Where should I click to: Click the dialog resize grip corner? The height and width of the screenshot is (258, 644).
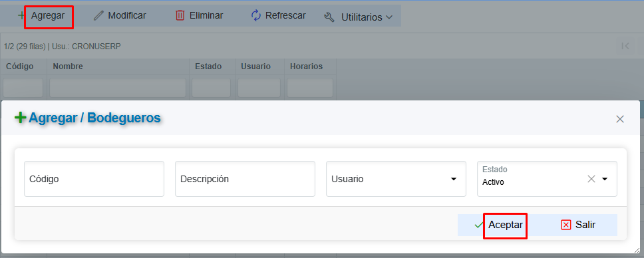click(x=637, y=250)
